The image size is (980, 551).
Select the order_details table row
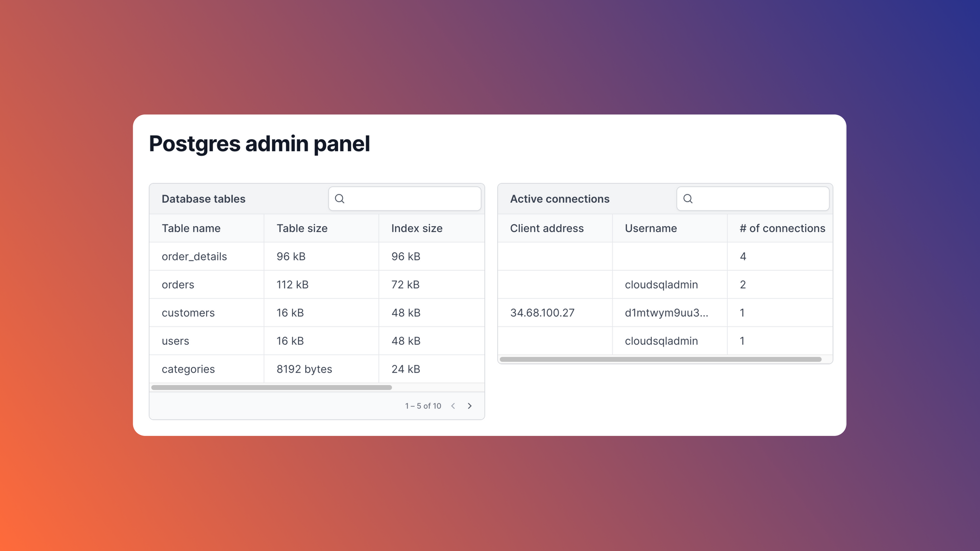(317, 256)
